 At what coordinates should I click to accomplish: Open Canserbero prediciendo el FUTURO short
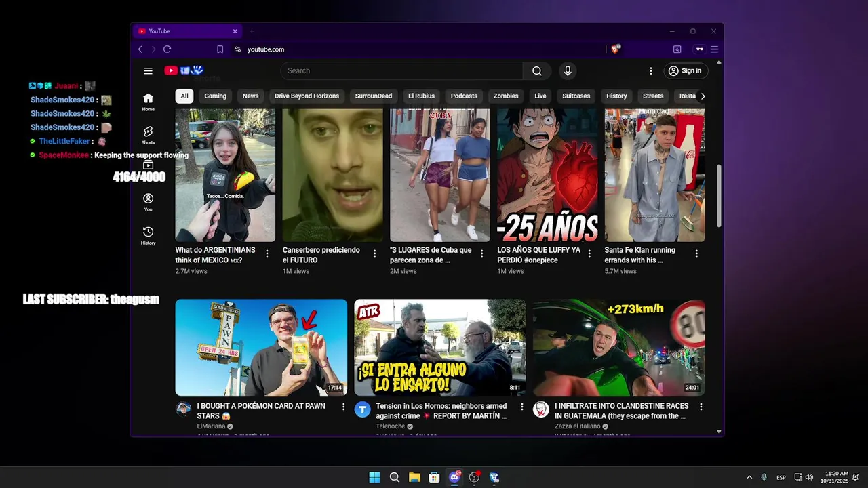coord(332,175)
